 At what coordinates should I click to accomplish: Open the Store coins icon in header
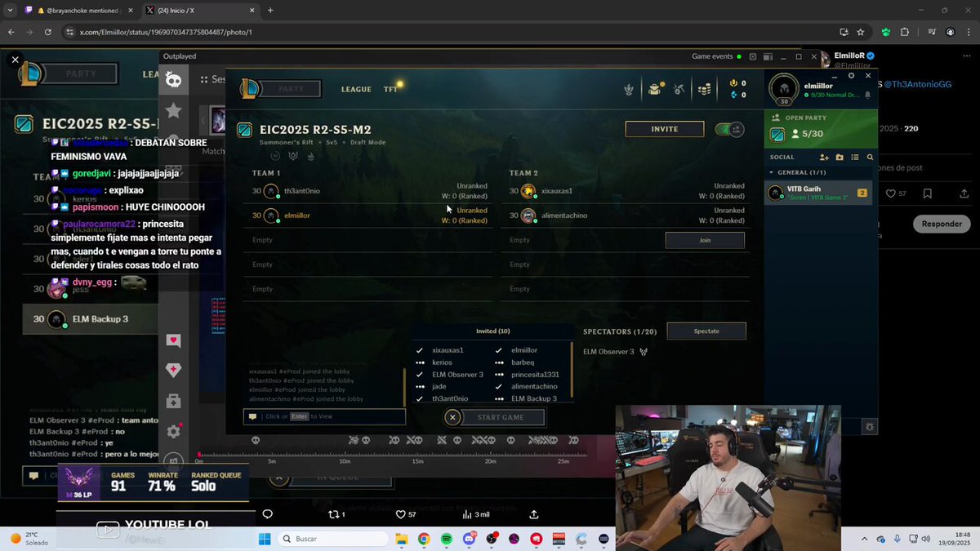coord(706,89)
